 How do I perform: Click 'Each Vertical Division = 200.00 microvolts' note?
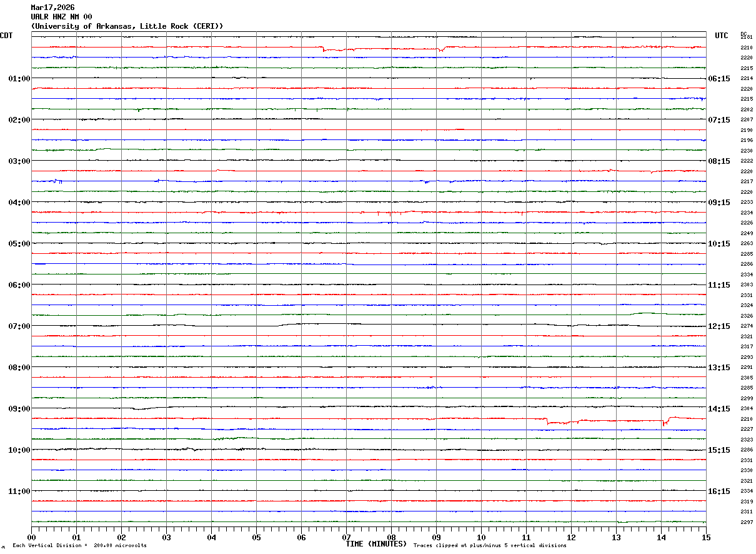coord(79,546)
